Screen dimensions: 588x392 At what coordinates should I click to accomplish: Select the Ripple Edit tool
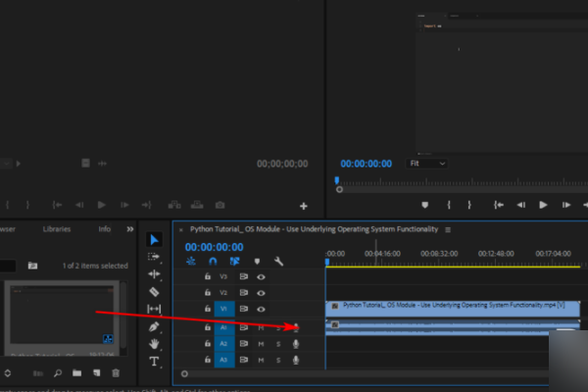point(154,274)
